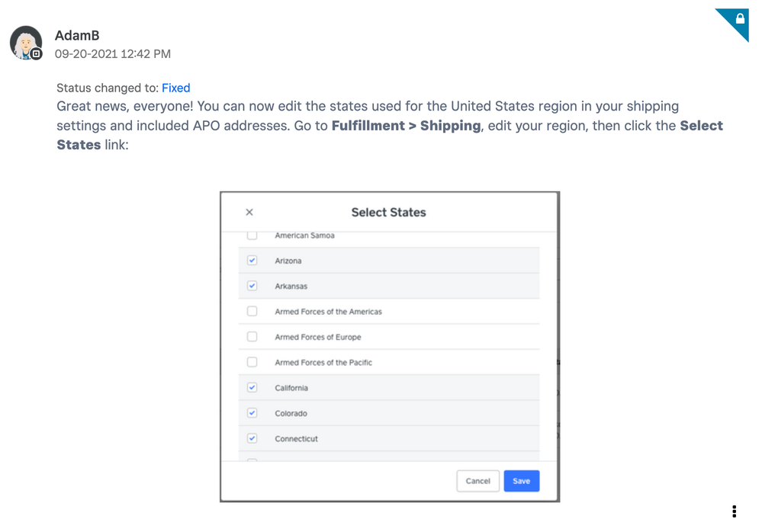
Task: Click the Save button
Action: click(521, 481)
